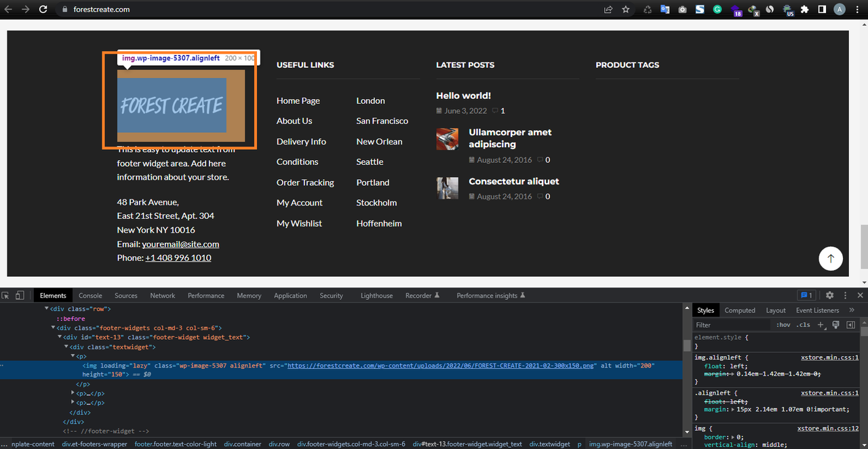Image resolution: width=868 pixels, height=449 pixels.
Task: Toggle the .cls class editor
Action: pos(804,325)
